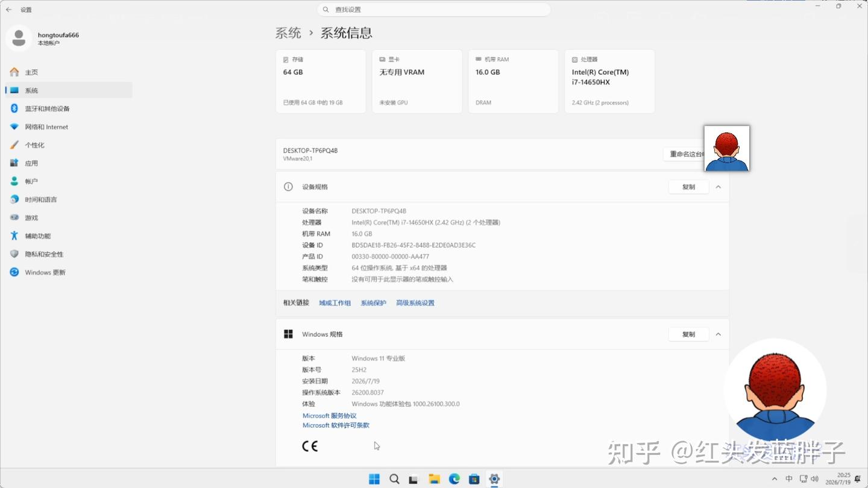The height and width of the screenshot is (488, 868).
Task: Open Microsoft Store from the taskbar
Action: tap(474, 479)
